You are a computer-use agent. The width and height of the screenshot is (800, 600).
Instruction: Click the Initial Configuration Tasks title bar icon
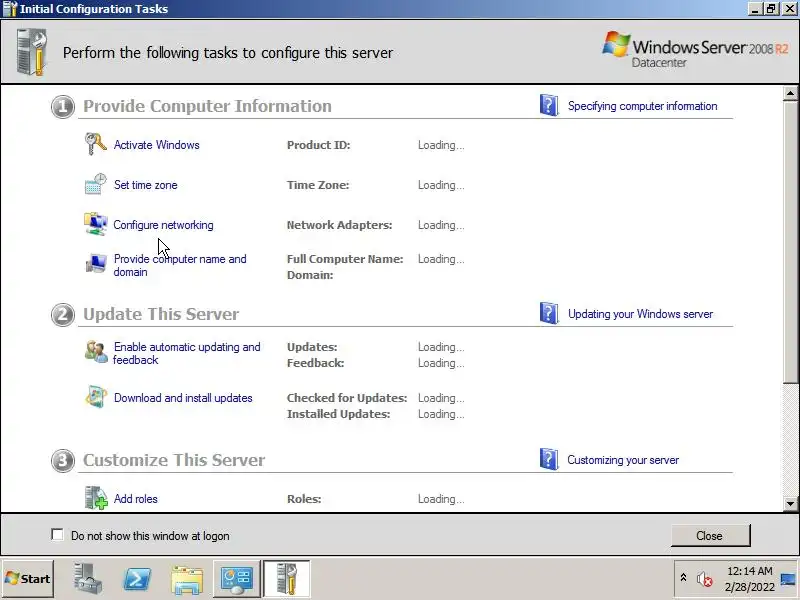point(10,9)
